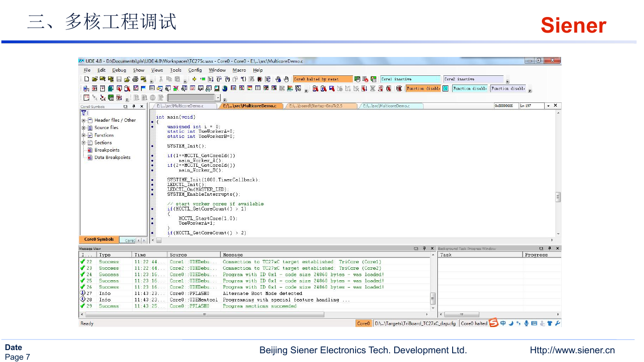Open IME settings wrench icon
This screenshot has height=362, width=644.
coord(558,323)
